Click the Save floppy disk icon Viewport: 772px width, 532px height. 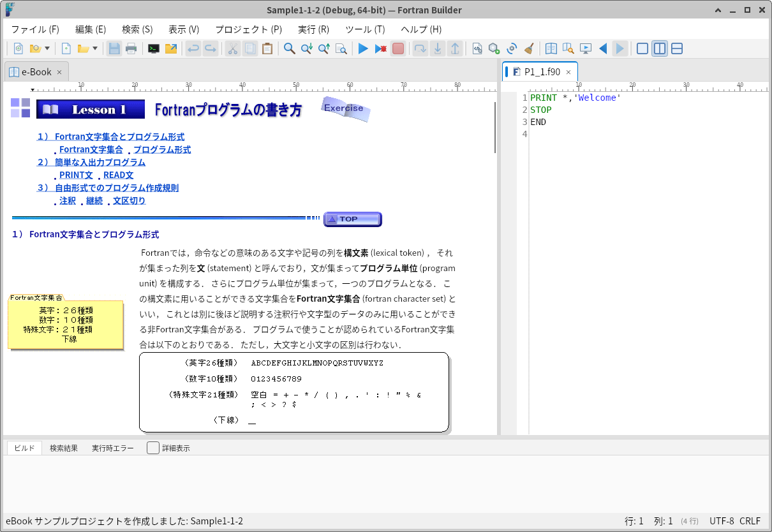pyautogui.click(x=114, y=48)
